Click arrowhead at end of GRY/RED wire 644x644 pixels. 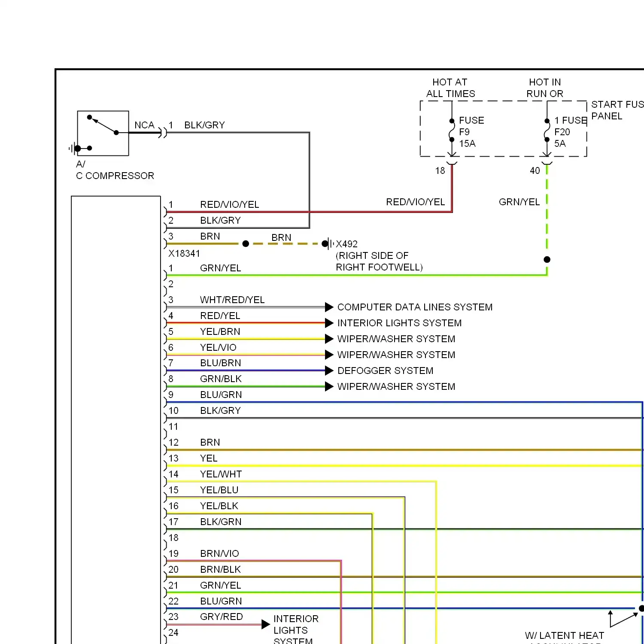pos(266,624)
